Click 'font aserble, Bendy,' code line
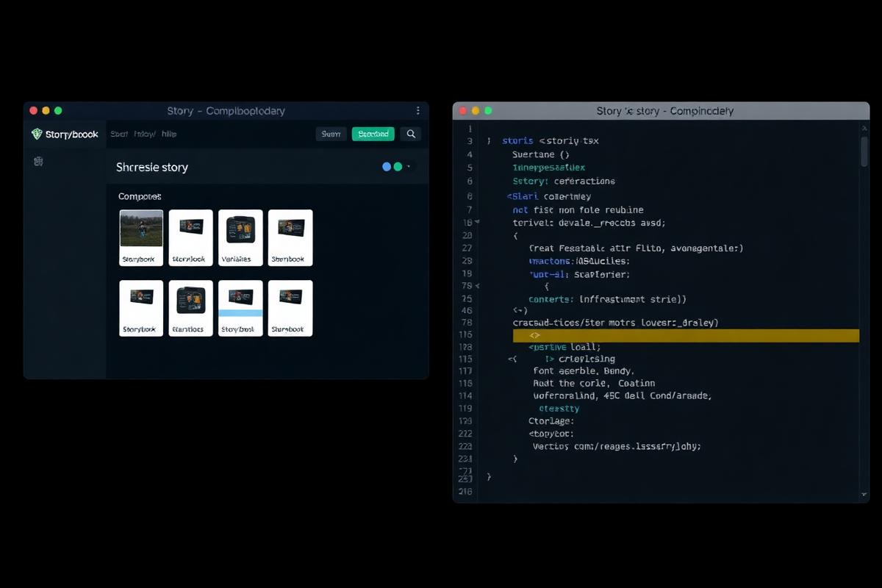 point(584,371)
